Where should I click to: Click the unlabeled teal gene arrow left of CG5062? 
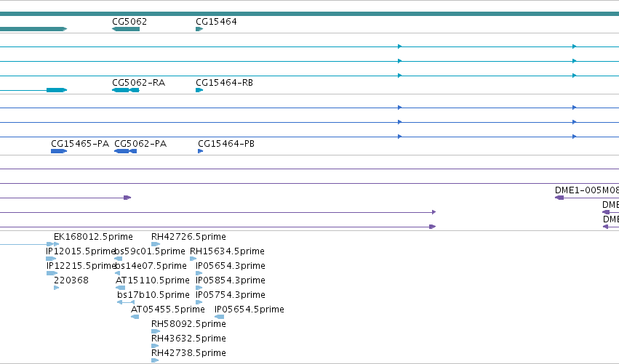pyautogui.click(x=33, y=29)
